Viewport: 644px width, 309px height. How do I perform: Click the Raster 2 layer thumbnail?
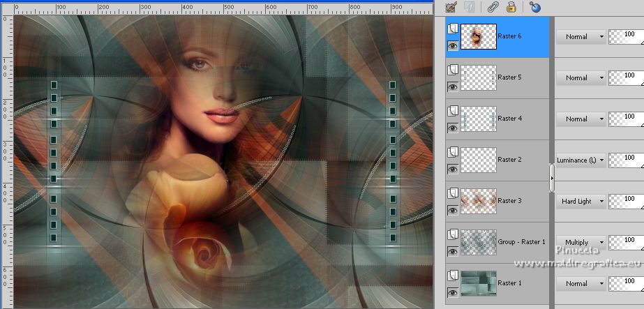coord(479,160)
